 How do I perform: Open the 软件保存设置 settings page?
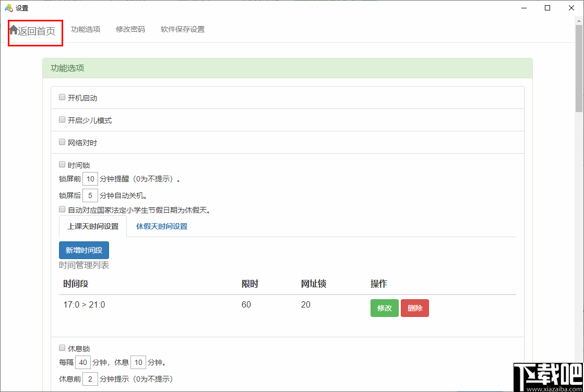[x=182, y=29]
